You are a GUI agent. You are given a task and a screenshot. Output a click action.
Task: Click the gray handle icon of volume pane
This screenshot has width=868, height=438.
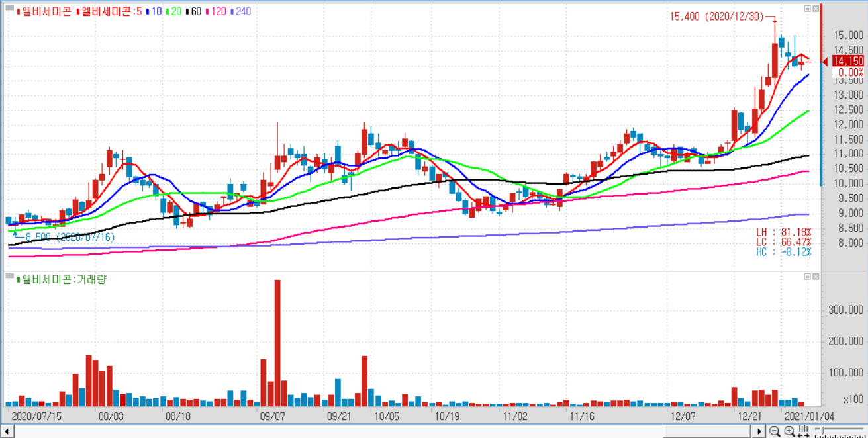tap(9, 275)
